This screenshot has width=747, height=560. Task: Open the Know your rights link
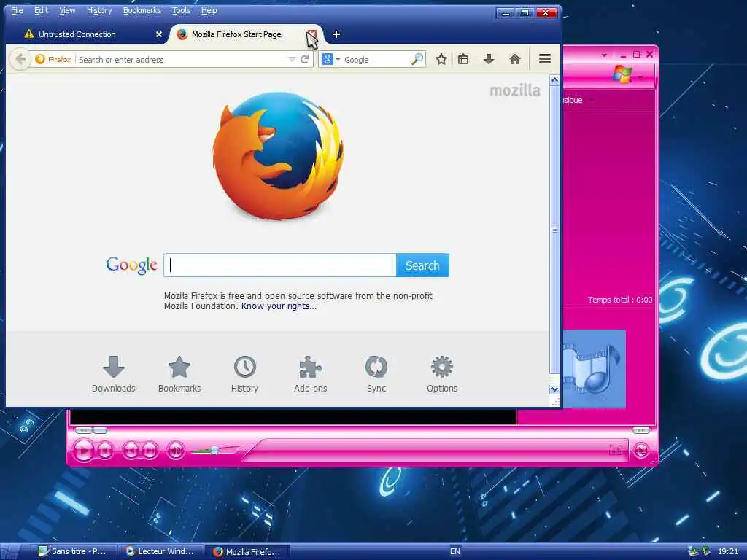(279, 306)
